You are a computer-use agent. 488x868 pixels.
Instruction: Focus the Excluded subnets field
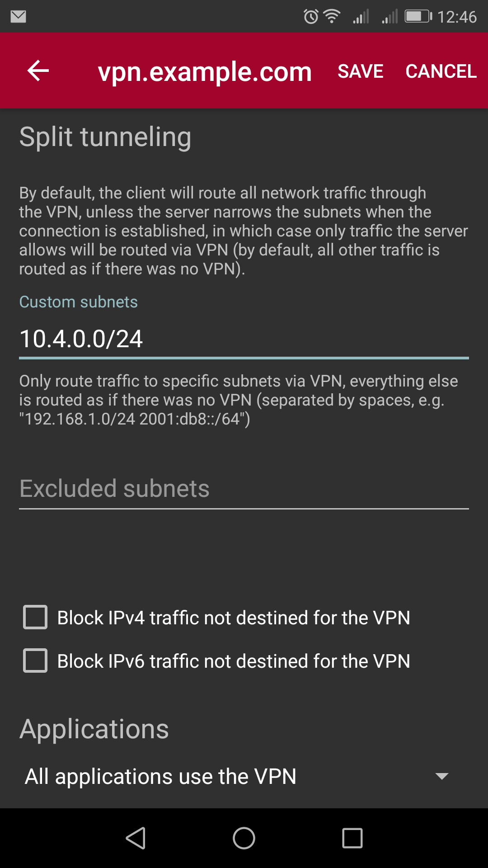(x=244, y=489)
